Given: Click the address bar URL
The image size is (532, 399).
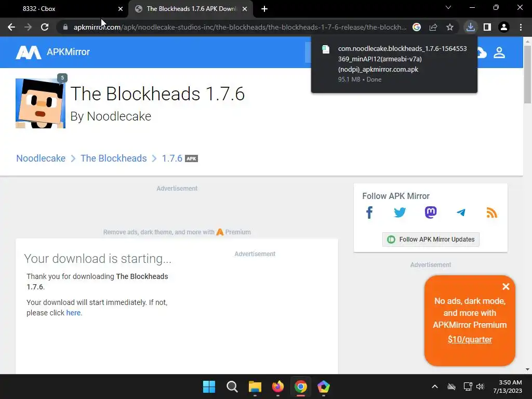Looking at the screenshot, I should [240, 27].
